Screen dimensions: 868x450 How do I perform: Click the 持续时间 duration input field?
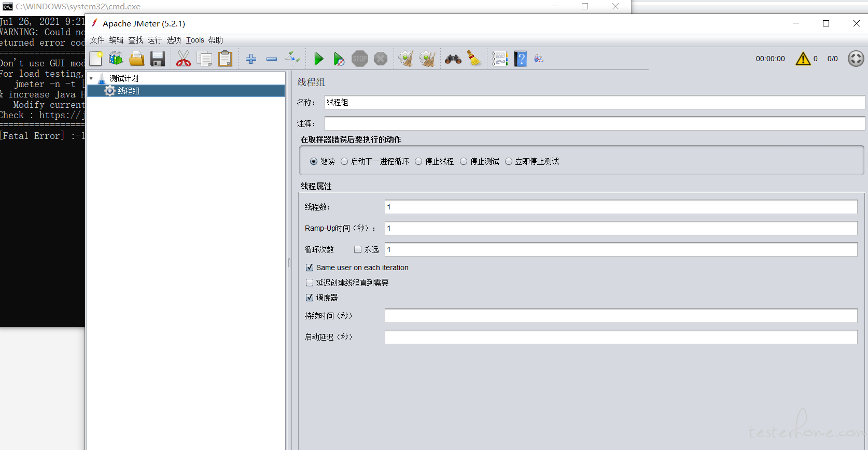[621, 316]
